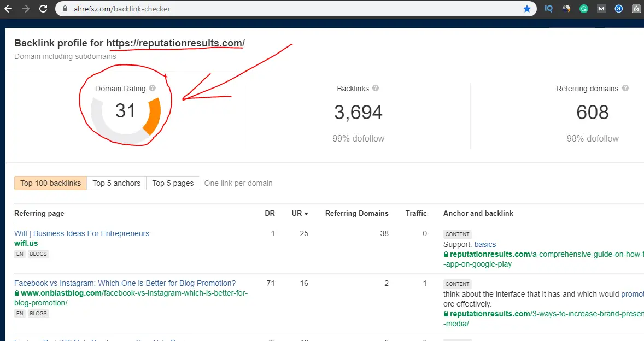
Task: Open reputationresults.com 3-ways-to-increase-brand backlink
Action: pos(543,319)
